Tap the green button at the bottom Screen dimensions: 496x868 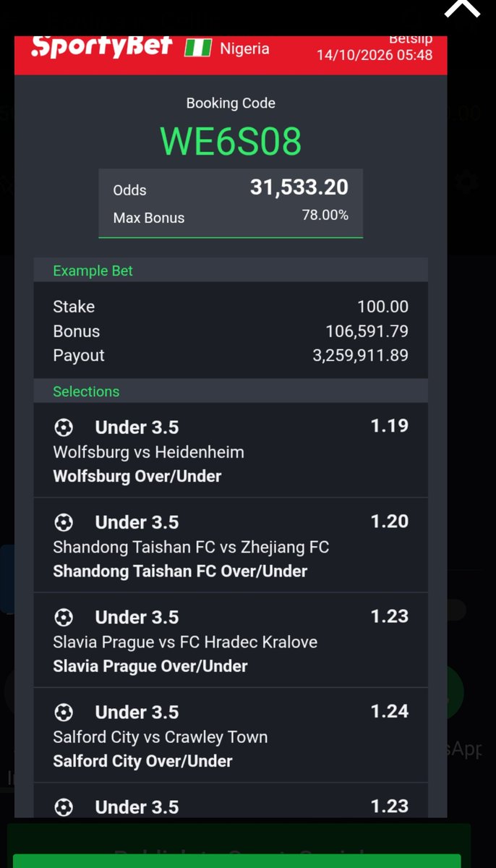[x=236, y=860]
